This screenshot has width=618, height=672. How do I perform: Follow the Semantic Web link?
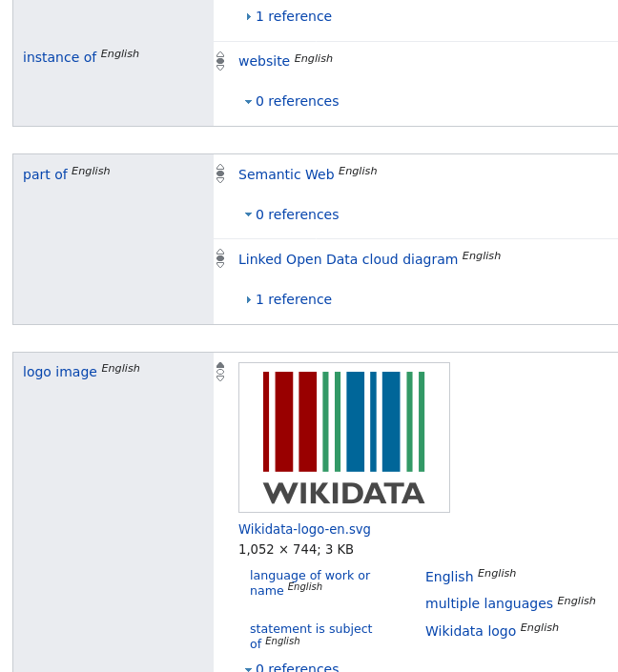[x=286, y=174]
